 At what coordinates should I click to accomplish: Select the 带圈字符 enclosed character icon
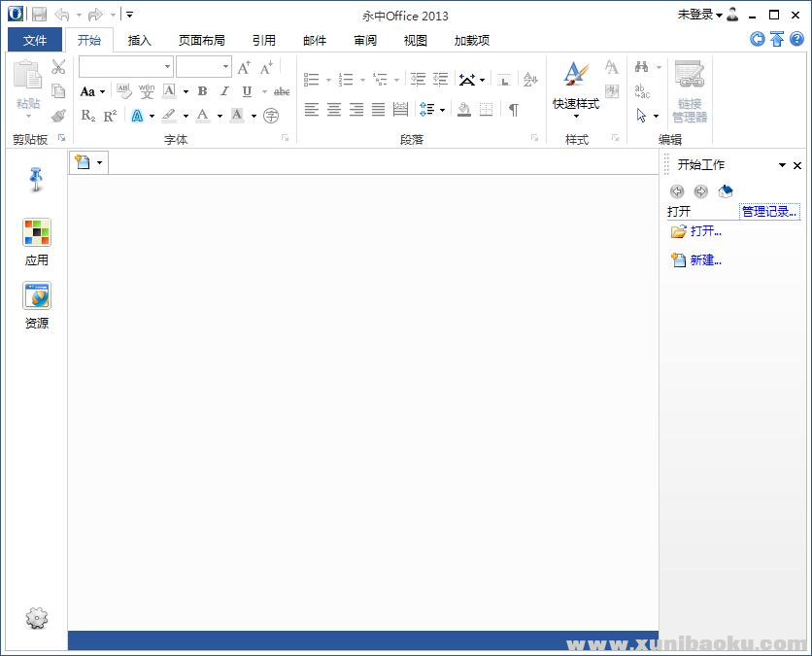(x=271, y=115)
